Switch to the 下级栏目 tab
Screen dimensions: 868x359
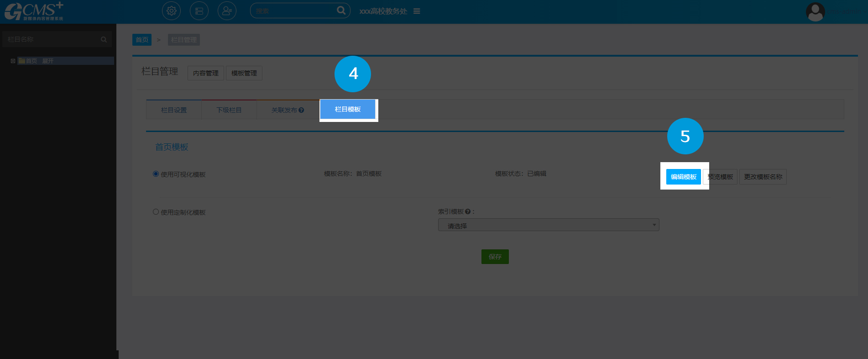229,110
